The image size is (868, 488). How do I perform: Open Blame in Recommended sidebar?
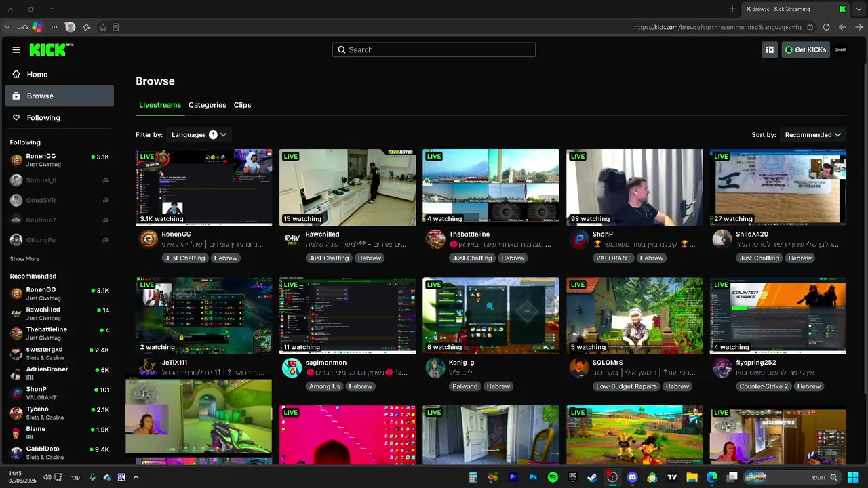pyautogui.click(x=60, y=432)
